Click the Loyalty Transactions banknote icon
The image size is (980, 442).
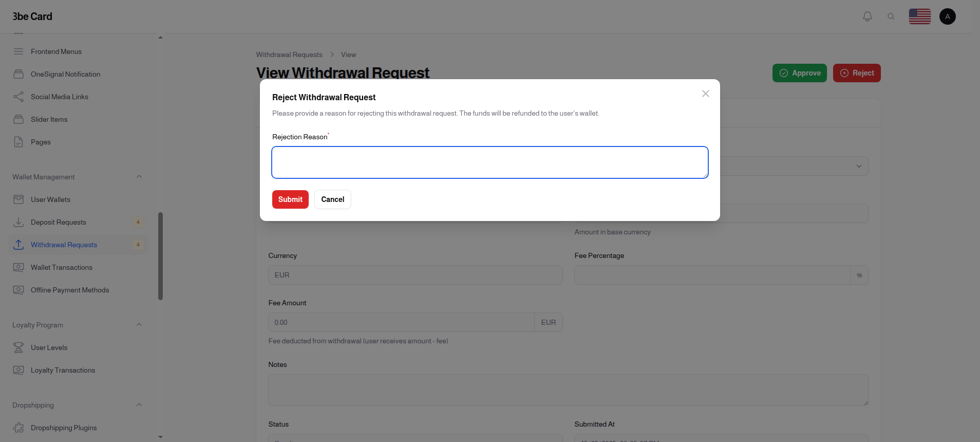18,370
